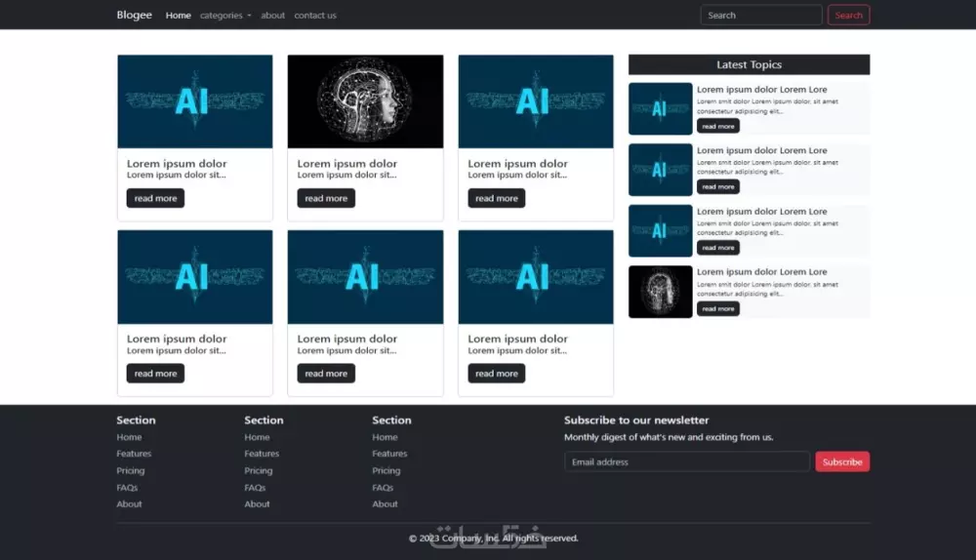Viewport: 976px width, 560px height.
Task: Focus the Email address newsletter field
Action: click(686, 461)
